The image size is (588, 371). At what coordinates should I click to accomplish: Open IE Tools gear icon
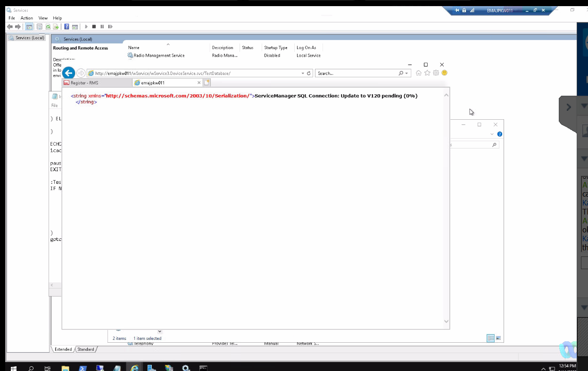click(x=436, y=73)
